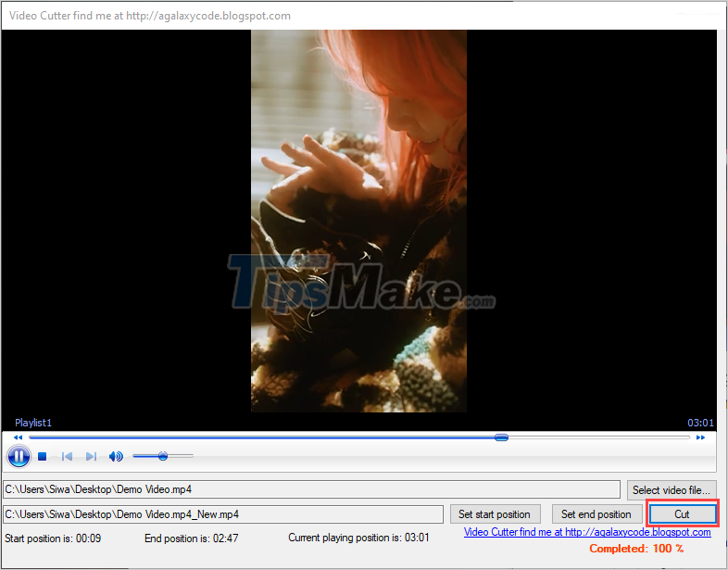Click the Playlist1 label
728x570 pixels.
(33, 423)
